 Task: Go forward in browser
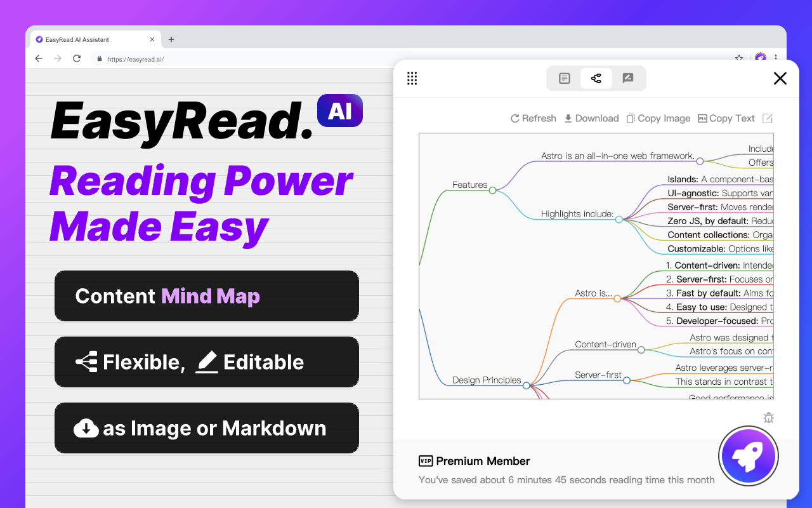tap(58, 58)
